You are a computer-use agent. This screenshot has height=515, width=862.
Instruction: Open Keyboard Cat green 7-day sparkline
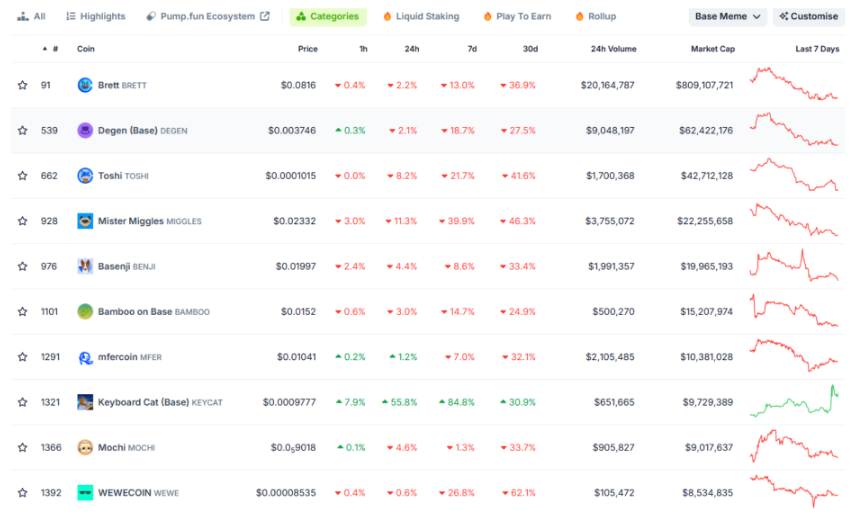click(x=794, y=401)
